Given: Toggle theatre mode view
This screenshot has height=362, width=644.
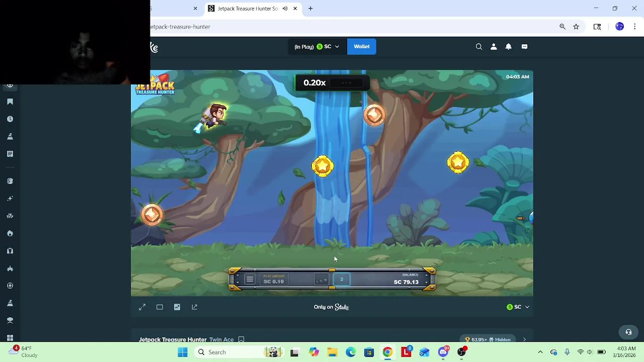Looking at the screenshot, I should (x=159, y=307).
